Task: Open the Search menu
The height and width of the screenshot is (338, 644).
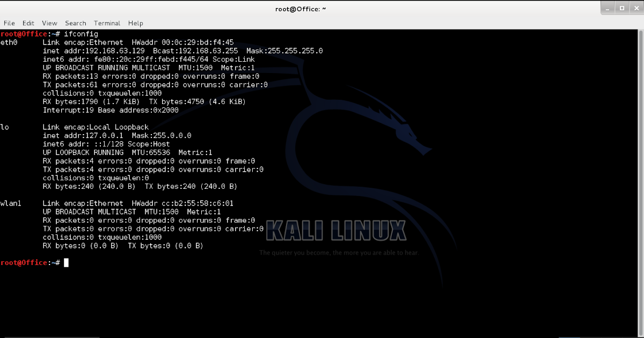Action: pos(76,23)
